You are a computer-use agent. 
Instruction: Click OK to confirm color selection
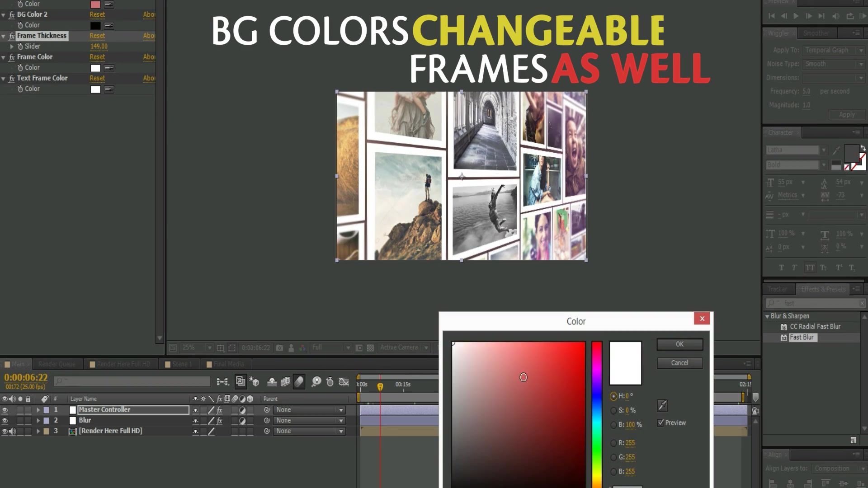(x=679, y=343)
